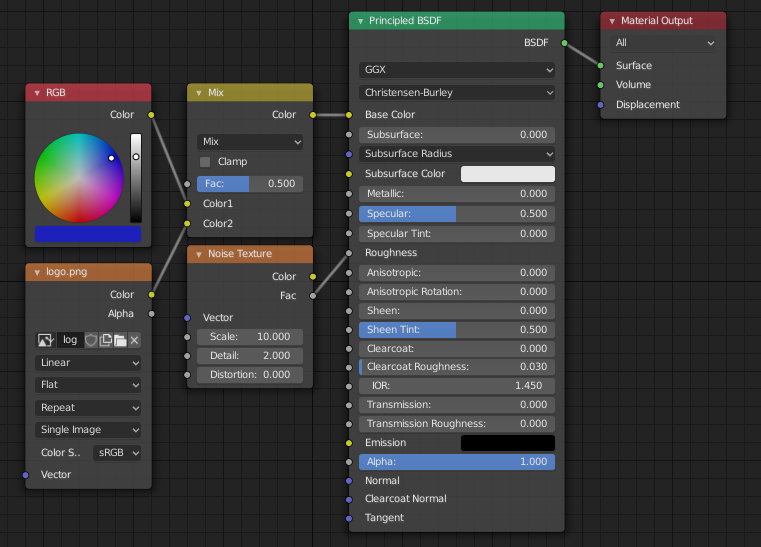Open the Christensen-Burley subsurface method dropdown
Screen dimensions: 761x547
[x=457, y=93]
